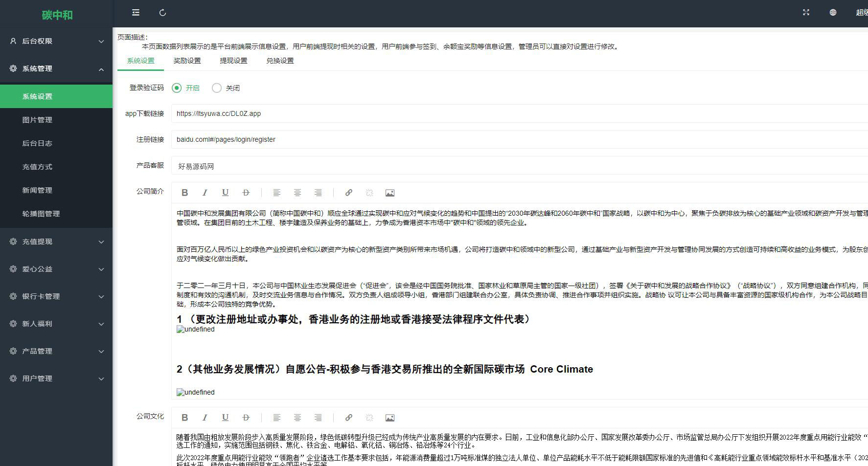Select the 开启 login captcha radio button

[x=177, y=88]
